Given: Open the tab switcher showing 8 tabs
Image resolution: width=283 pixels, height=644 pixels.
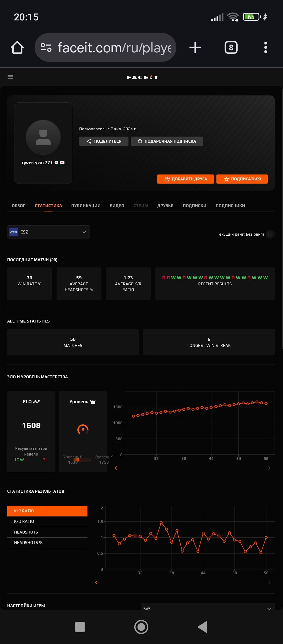Looking at the screenshot, I should [231, 48].
